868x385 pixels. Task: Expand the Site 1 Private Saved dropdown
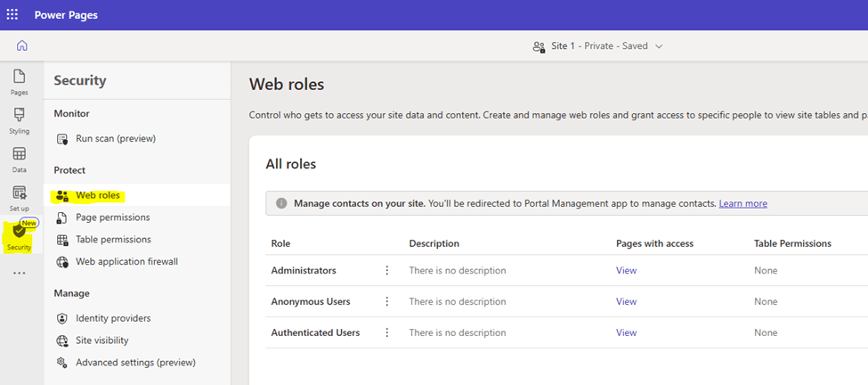tap(597, 46)
